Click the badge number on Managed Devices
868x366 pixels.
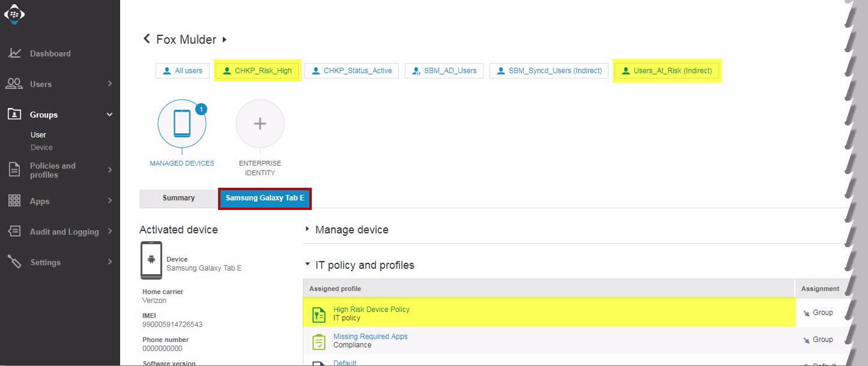[201, 109]
